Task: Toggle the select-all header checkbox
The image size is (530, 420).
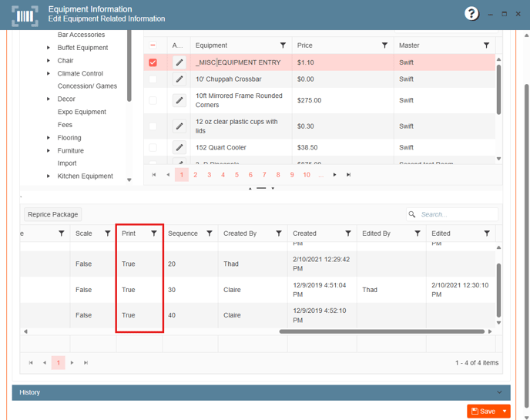Action: (153, 45)
